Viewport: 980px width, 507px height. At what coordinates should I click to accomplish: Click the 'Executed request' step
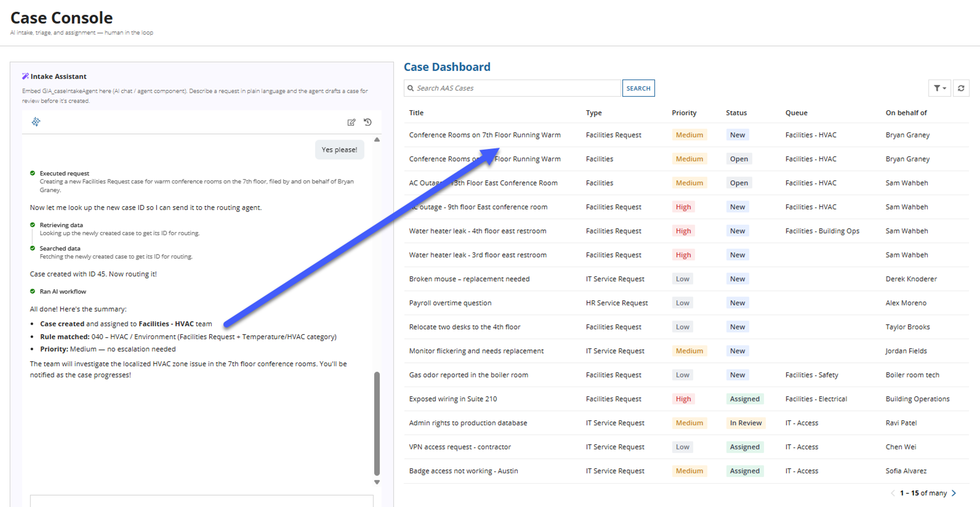point(64,173)
